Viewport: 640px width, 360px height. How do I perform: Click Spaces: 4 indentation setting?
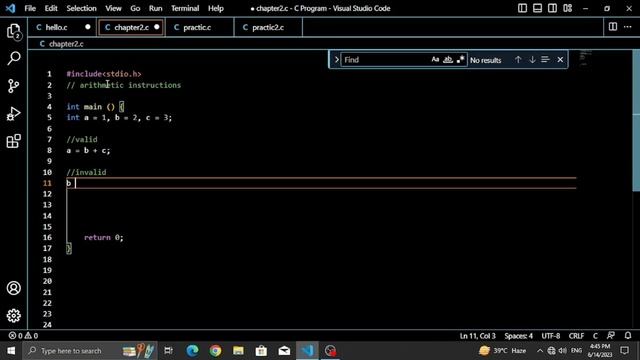[518, 336]
